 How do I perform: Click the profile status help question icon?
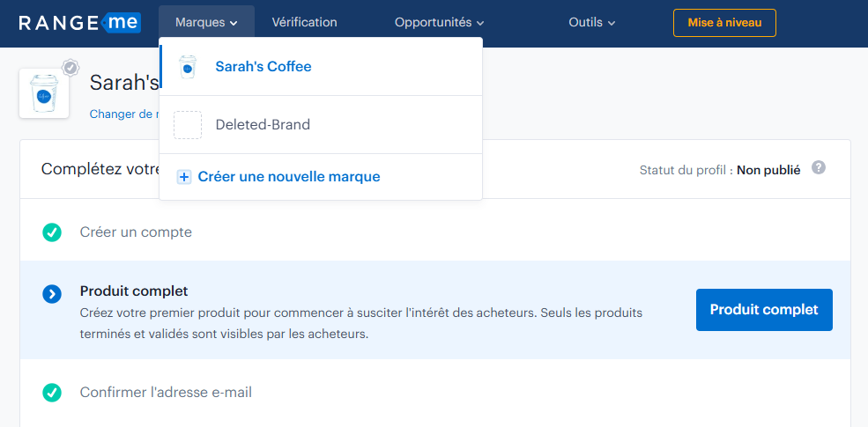pos(819,167)
